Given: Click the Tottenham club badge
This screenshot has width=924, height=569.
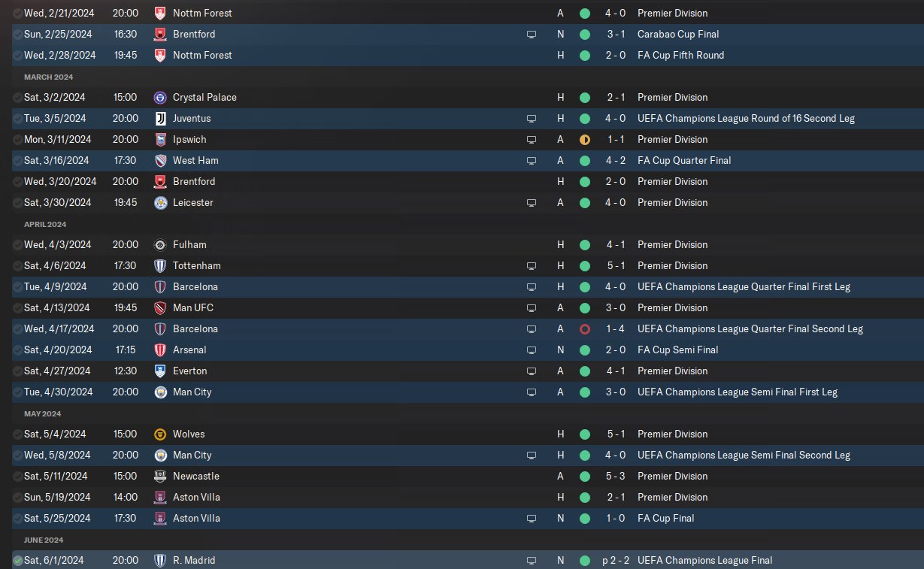Looking at the screenshot, I should [x=160, y=265].
